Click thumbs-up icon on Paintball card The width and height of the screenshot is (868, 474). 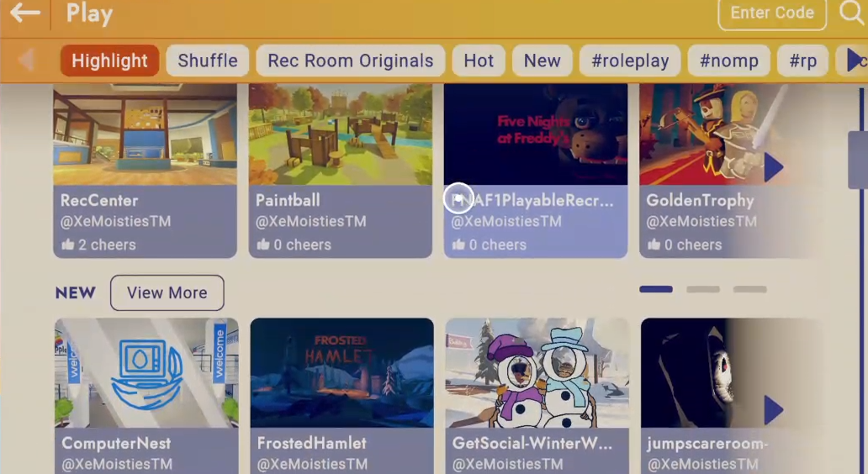click(263, 244)
